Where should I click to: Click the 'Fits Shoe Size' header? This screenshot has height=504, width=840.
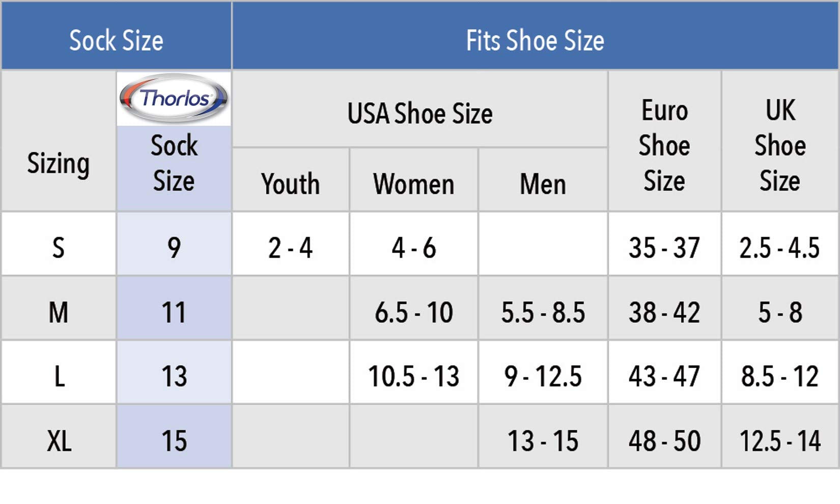[535, 40]
